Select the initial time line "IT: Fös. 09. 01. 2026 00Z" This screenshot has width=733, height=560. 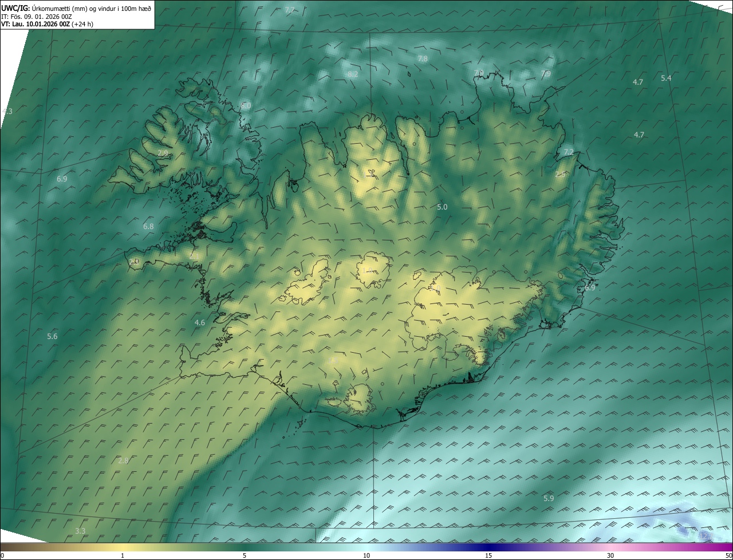(x=36, y=17)
